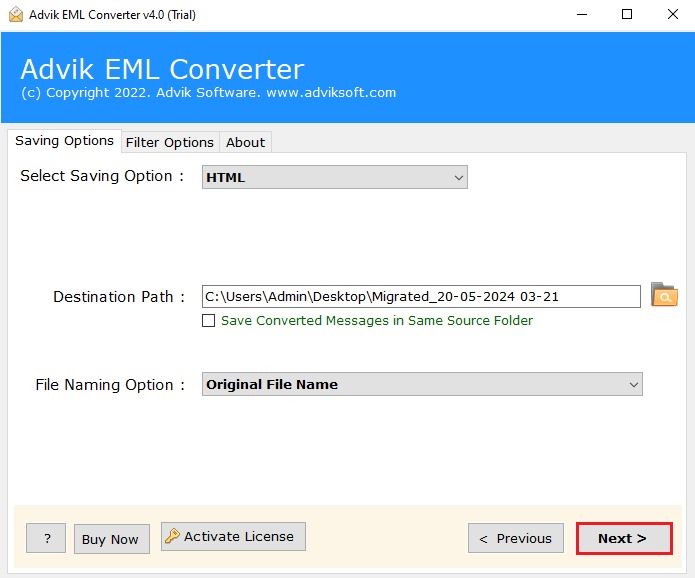This screenshot has height=578, width=695.
Task: Click the Activate License button
Action: coord(233,536)
